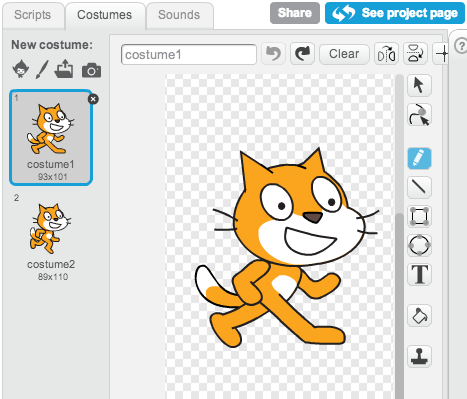Delete costume1 with the x button
Screen dimensions: 467x399
pos(93,99)
